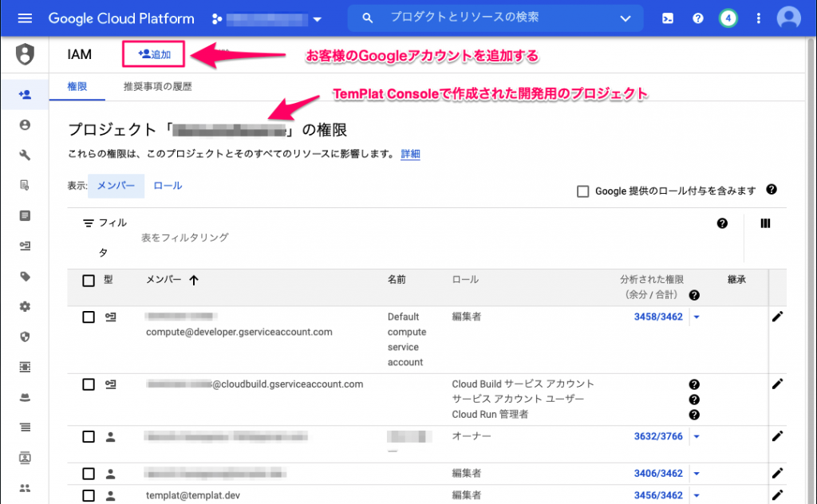
Task: Click the 追加 add member button
Action: [x=154, y=54]
